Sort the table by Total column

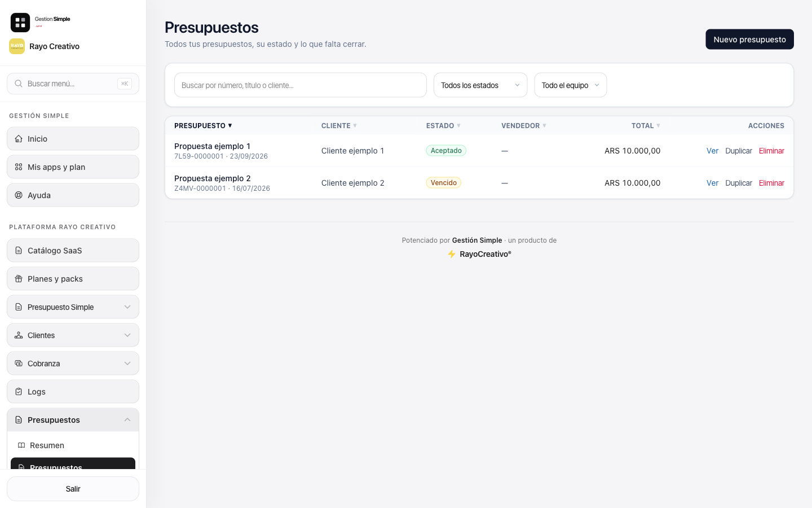click(646, 126)
